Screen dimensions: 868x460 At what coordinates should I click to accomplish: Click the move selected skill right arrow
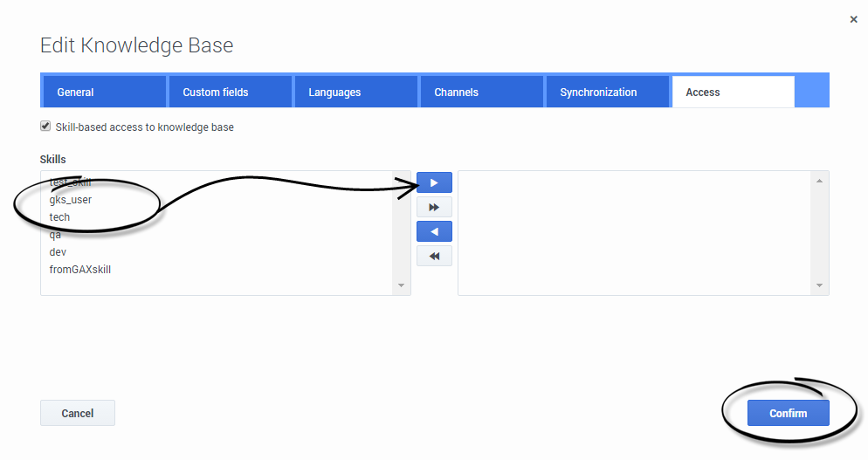pyautogui.click(x=434, y=182)
